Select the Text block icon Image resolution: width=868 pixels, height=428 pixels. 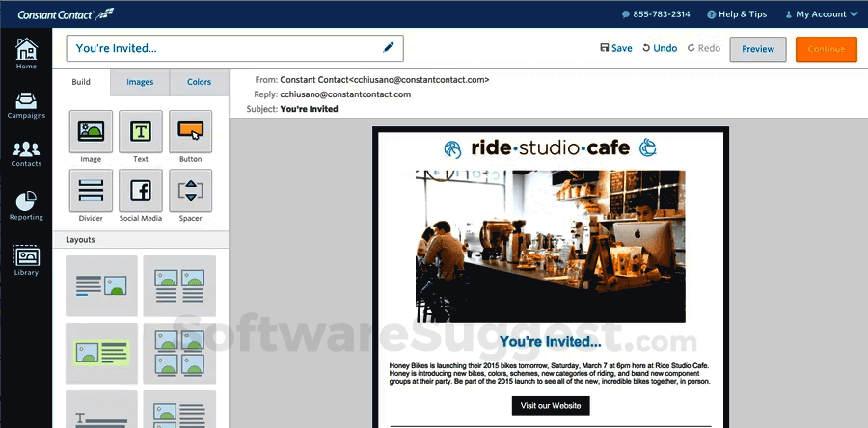pyautogui.click(x=141, y=131)
